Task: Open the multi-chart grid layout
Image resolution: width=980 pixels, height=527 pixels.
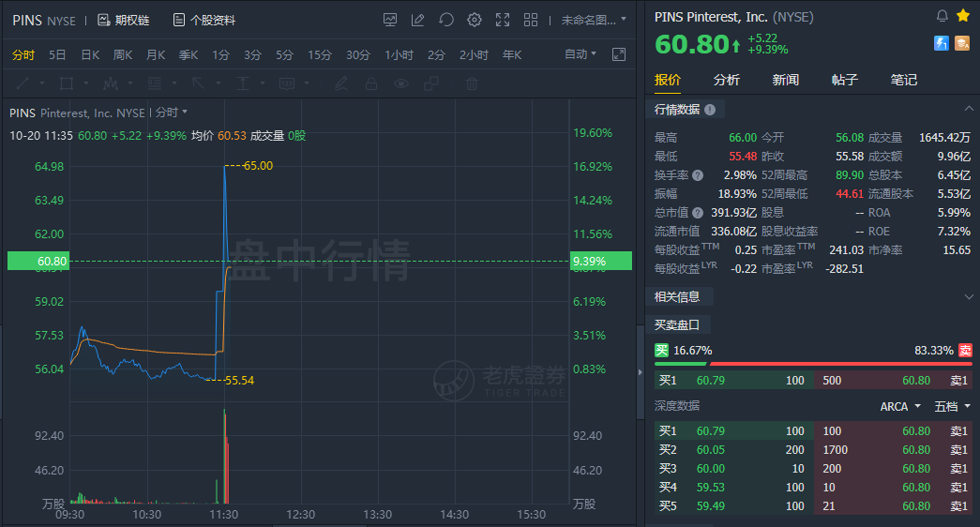Action: 531,20
